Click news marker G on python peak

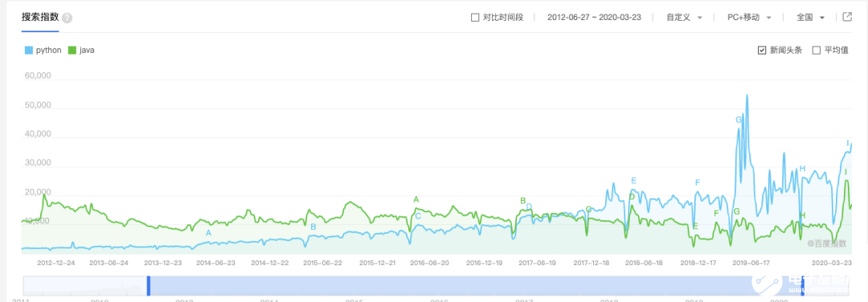click(x=738, y=120)
